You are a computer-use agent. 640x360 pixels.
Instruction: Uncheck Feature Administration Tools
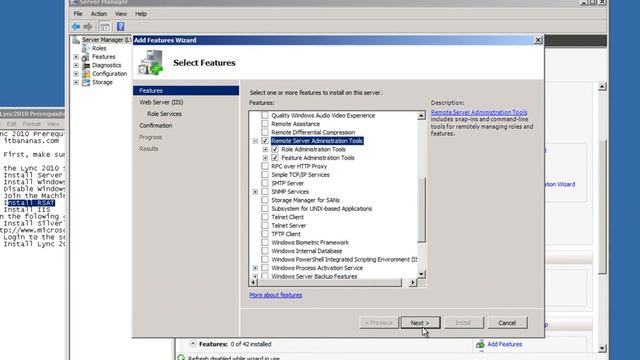275,158
